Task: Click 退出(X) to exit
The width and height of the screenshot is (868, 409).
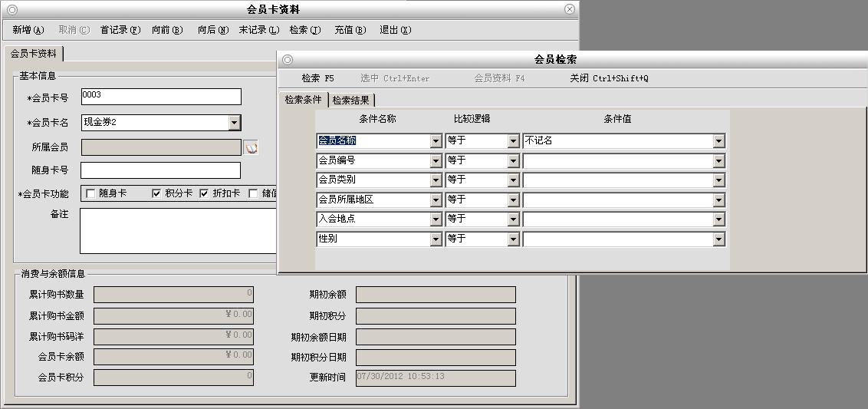Action: click(395, 30)
